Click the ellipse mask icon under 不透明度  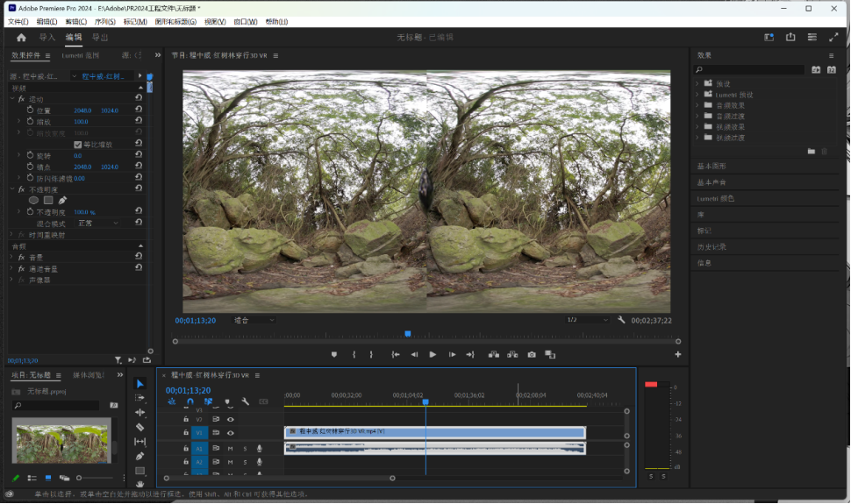point(33,200)
